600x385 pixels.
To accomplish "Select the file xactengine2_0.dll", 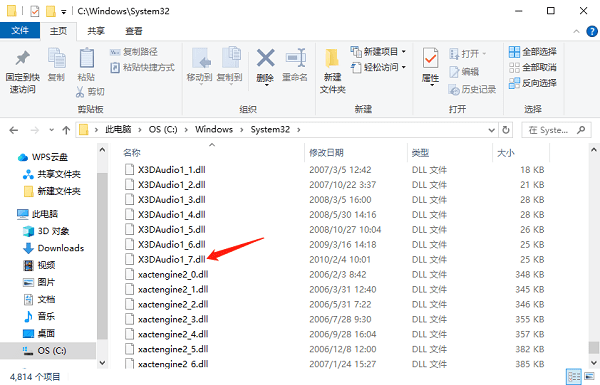I will (x=173, y=274).
